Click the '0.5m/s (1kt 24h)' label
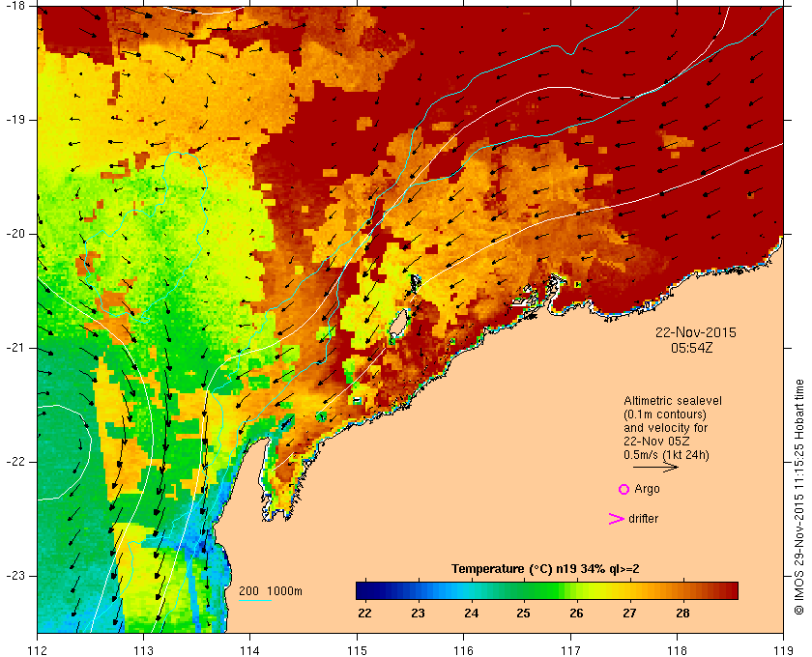 tap(666, 455)
